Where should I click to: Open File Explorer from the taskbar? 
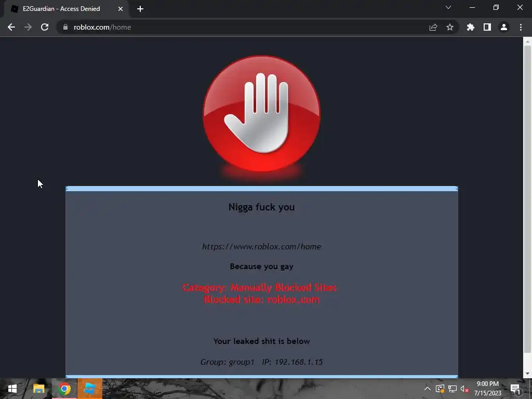pos(38,389)
